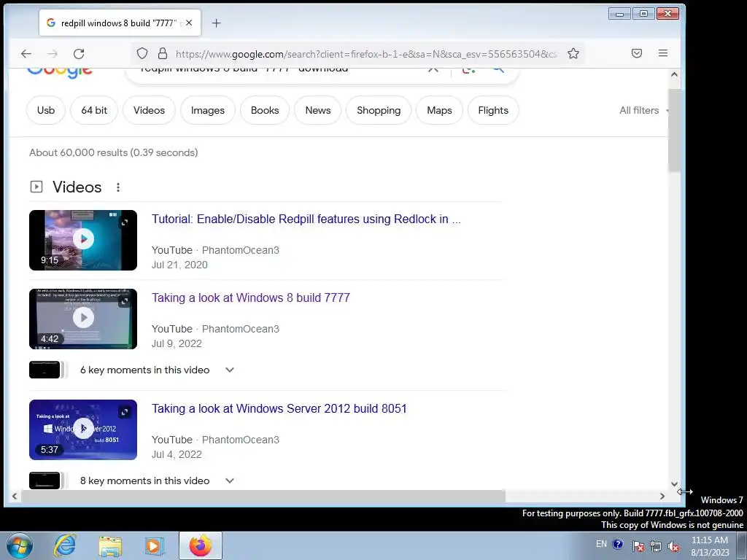
Task: Open the Videos section three-dot menu
Action: pyautogui.click(x=118, y=187)
